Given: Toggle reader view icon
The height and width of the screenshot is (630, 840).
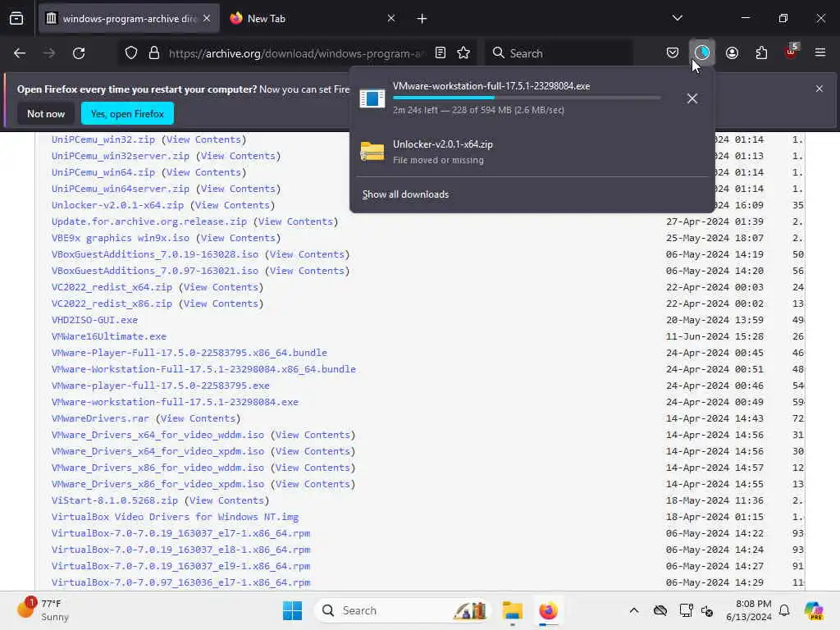Looking at the screenshot, I should coord(441,53).
